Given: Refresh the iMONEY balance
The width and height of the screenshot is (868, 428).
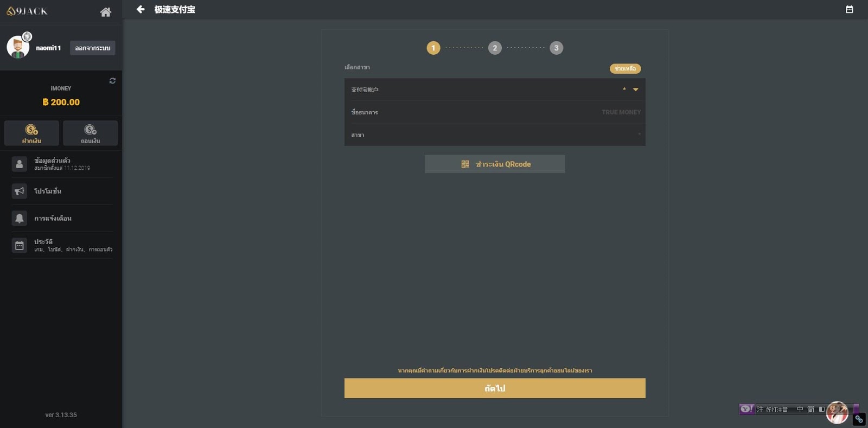Looking at the screenshot, I should pyautogui.click(x=112, y=81).
